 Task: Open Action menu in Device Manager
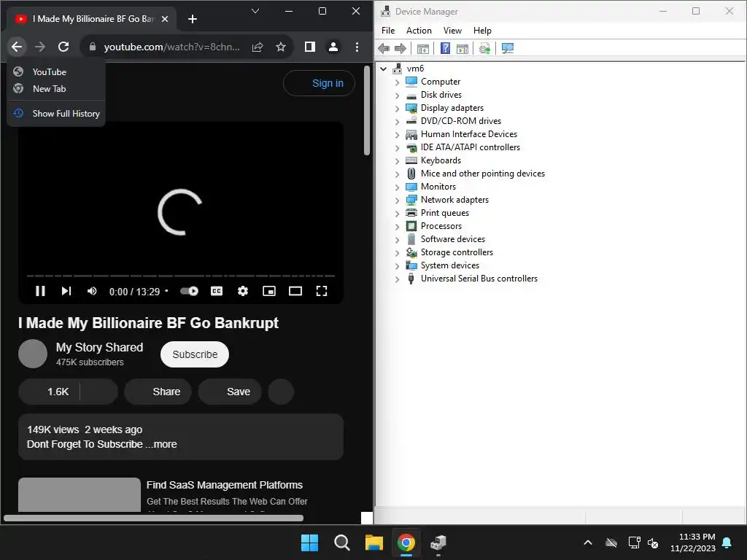419,31
